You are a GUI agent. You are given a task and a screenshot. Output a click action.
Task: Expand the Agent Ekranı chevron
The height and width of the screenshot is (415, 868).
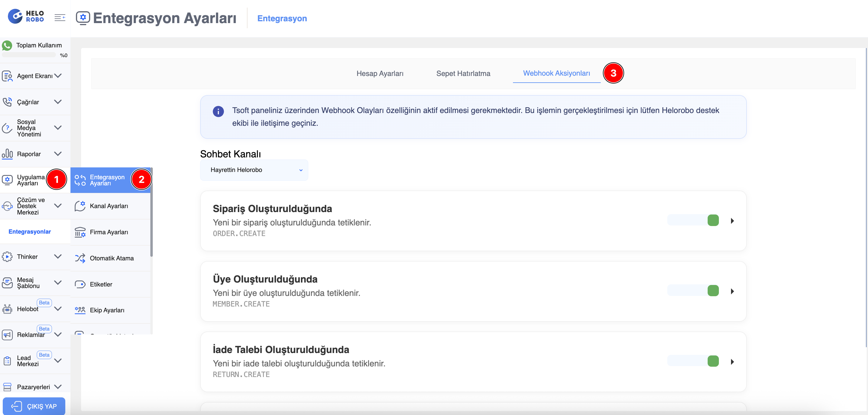(58, 76)
